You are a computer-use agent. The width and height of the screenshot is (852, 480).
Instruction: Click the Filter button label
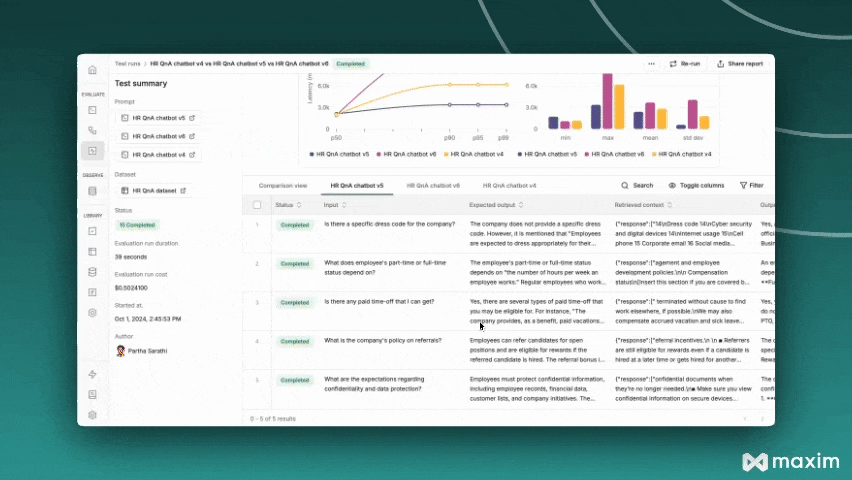click(756, 185)
